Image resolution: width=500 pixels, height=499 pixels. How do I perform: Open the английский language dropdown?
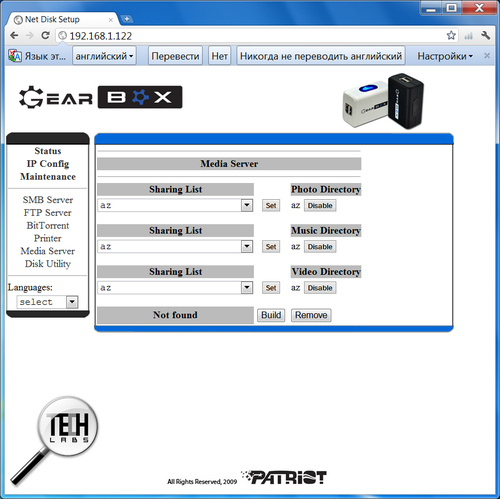[x=104, y=56]
